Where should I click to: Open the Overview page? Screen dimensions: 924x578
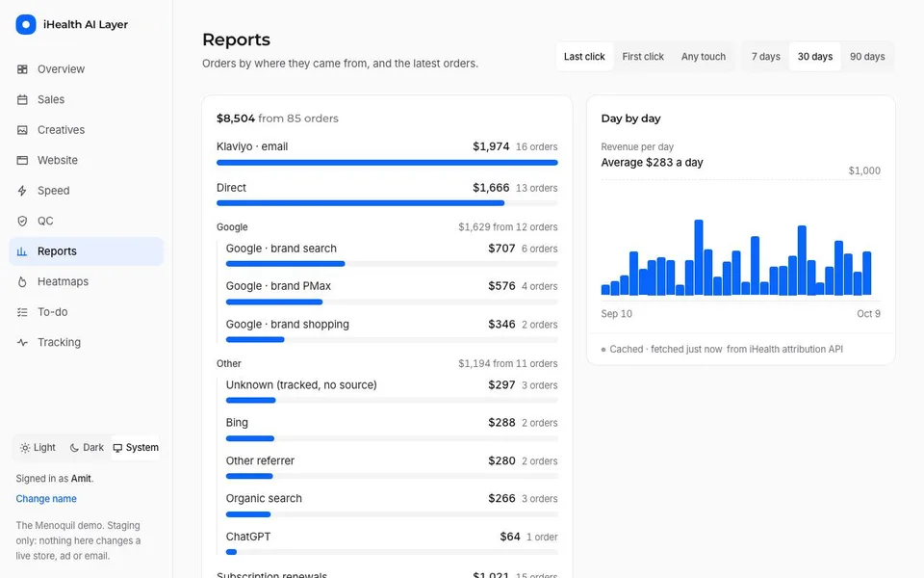click(x=86, y=69)
